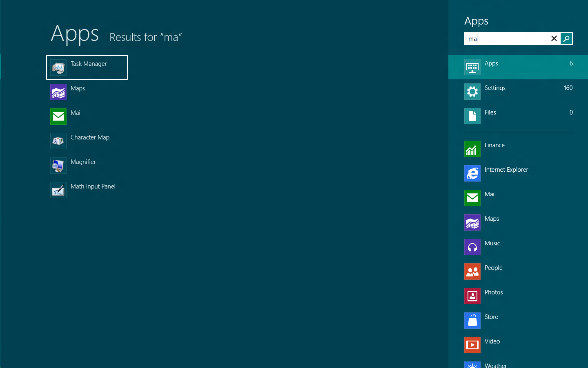Click the Settings label with 160 results
The height and width of the screenshot is (368, 588).
495,88
